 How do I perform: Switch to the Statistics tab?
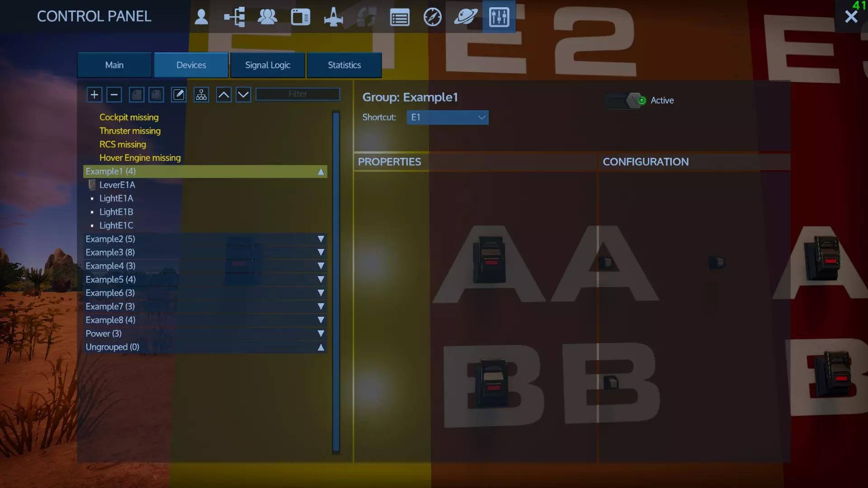point(344,65)
